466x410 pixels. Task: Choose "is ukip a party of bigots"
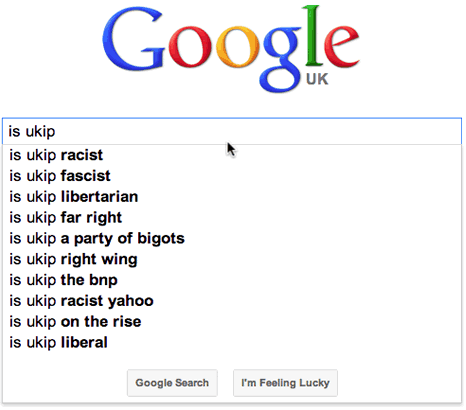coord(232,238)
